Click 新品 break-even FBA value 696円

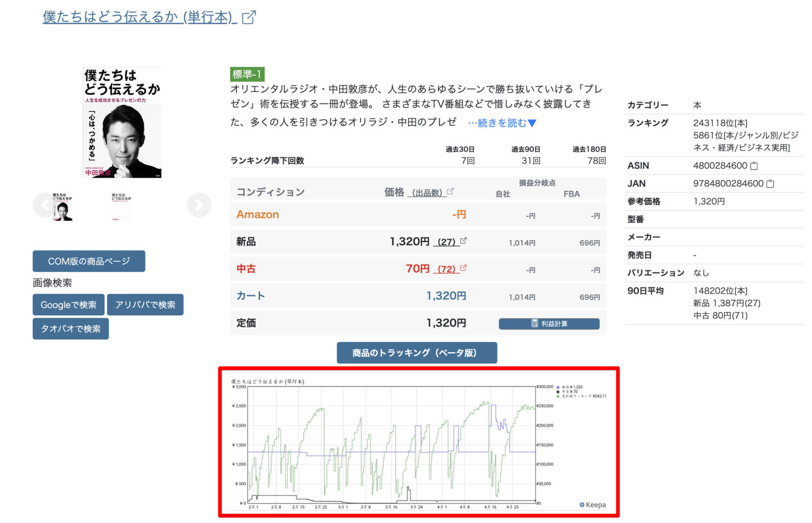coord(590,243)
